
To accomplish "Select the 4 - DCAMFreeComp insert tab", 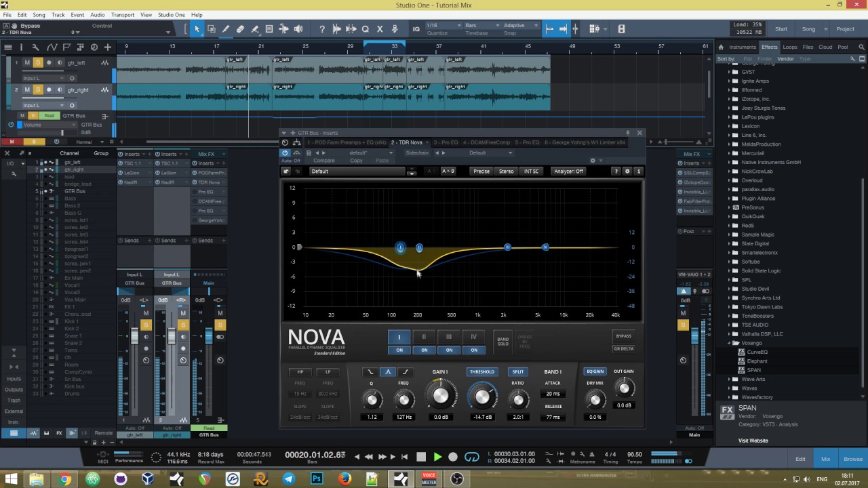I will click(488, 143).
